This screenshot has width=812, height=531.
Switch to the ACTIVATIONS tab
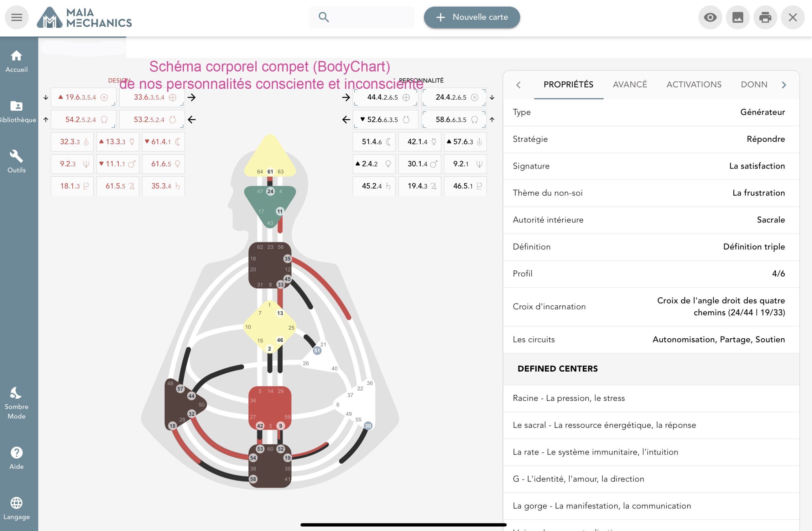694,84
